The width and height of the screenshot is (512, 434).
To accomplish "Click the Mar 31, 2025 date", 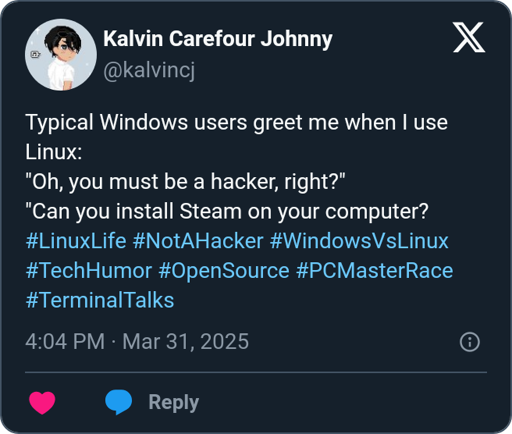I will tap(186, 341).
